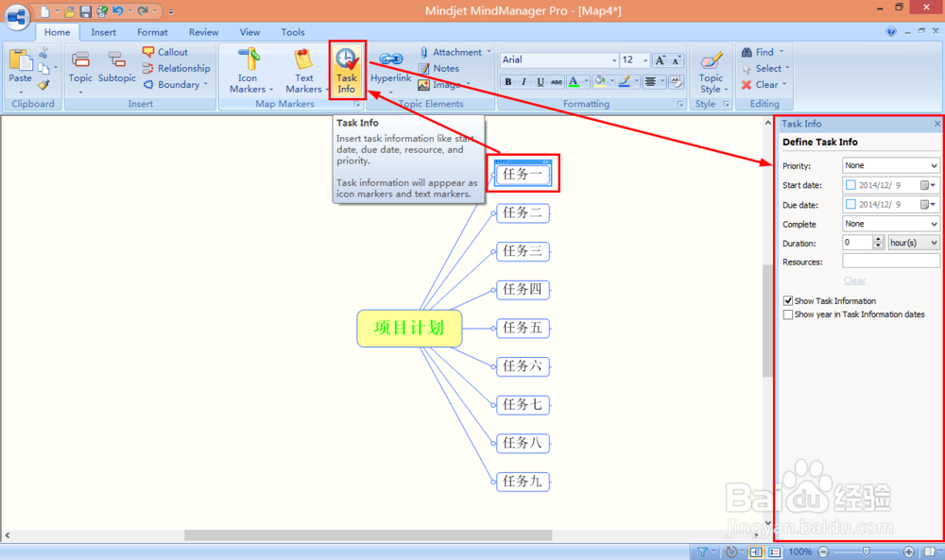Expand the Attachment dropdown
Image resolution: width=945 pixels, height=560 pixels.
tap(489, 52)
